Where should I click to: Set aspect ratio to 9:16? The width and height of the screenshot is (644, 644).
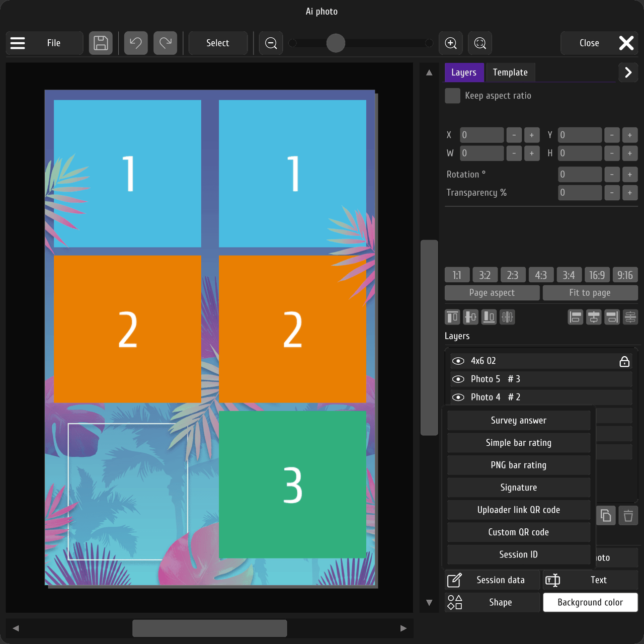625,275
